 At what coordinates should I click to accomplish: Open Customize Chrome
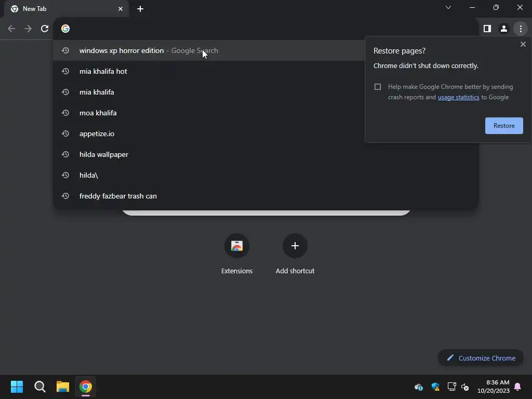[481, 358]
